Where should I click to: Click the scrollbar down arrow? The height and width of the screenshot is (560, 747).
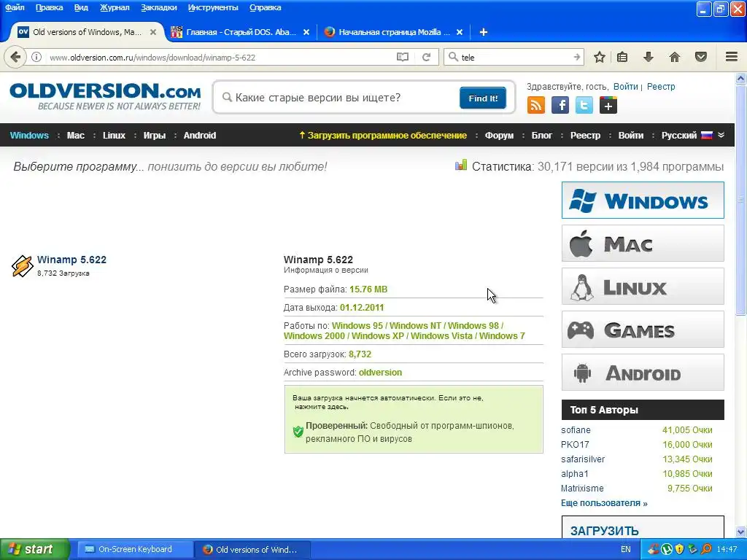pos(741,532)
